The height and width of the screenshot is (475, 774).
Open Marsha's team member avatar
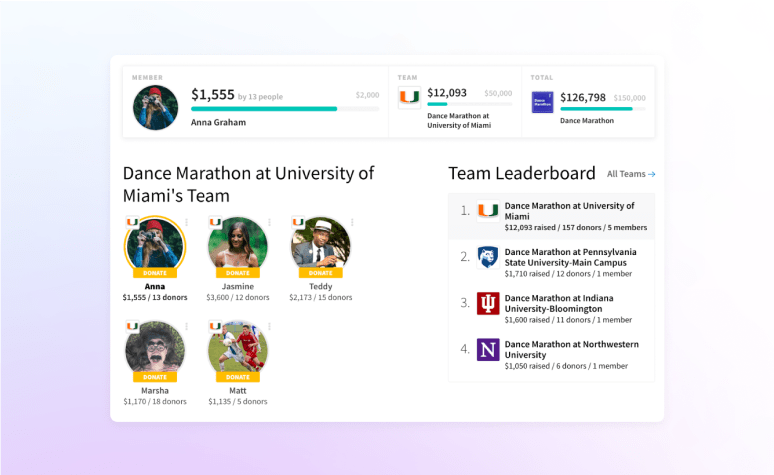pyautogui.click(x=155, y=350)
